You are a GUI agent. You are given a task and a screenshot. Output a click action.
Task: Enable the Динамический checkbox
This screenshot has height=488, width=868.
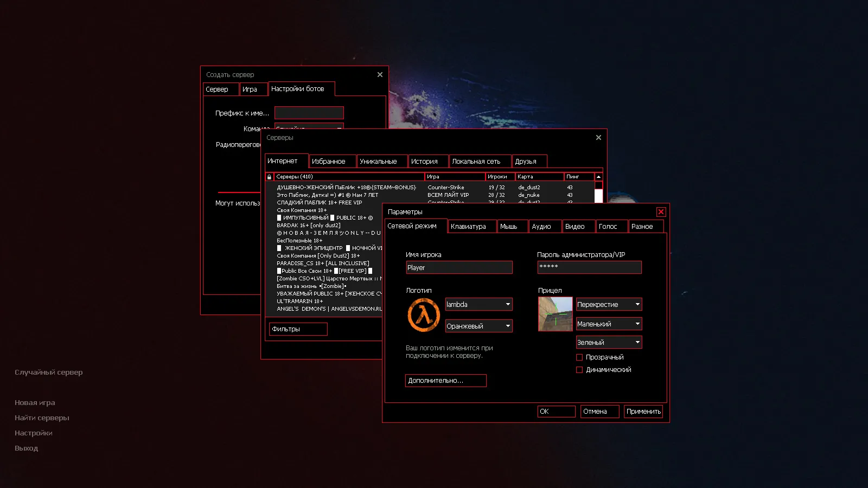(579, 370)
